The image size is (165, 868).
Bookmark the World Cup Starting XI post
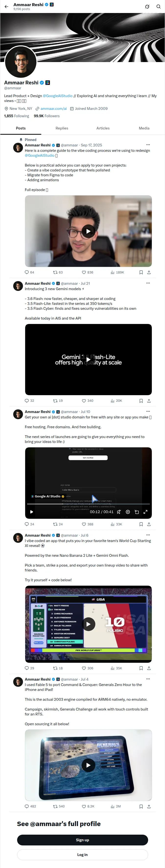(x=141, y=668)
